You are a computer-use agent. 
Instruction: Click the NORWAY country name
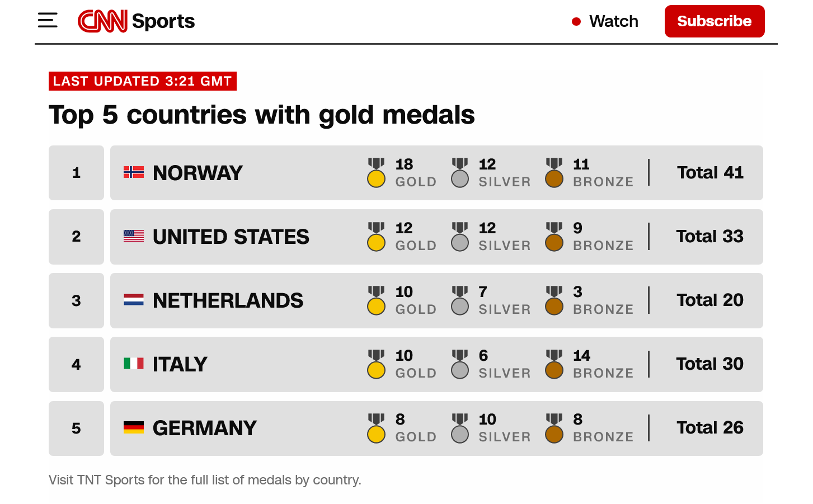pos(198,173)
